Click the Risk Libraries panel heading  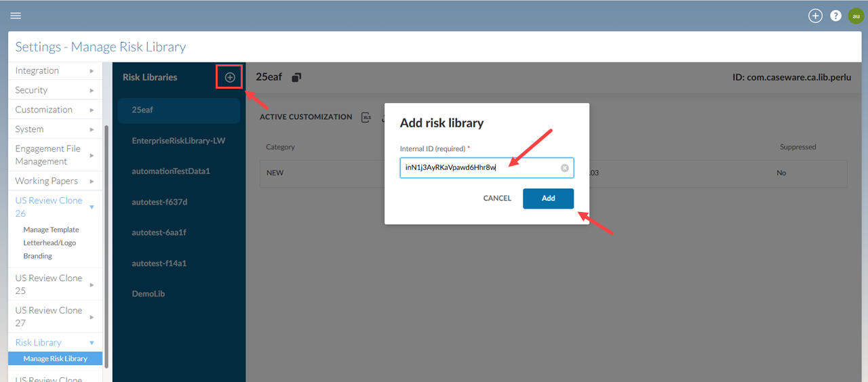point(150,77)
